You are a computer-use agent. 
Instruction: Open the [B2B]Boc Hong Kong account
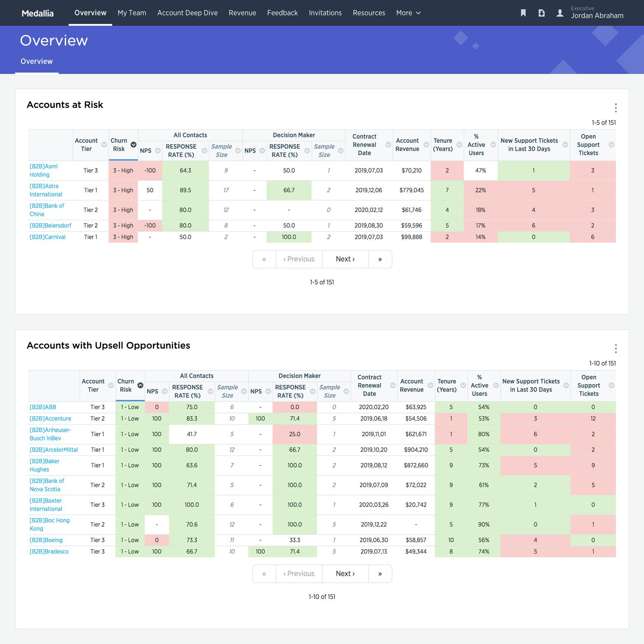pyautogui.click(x=50, y=525)
